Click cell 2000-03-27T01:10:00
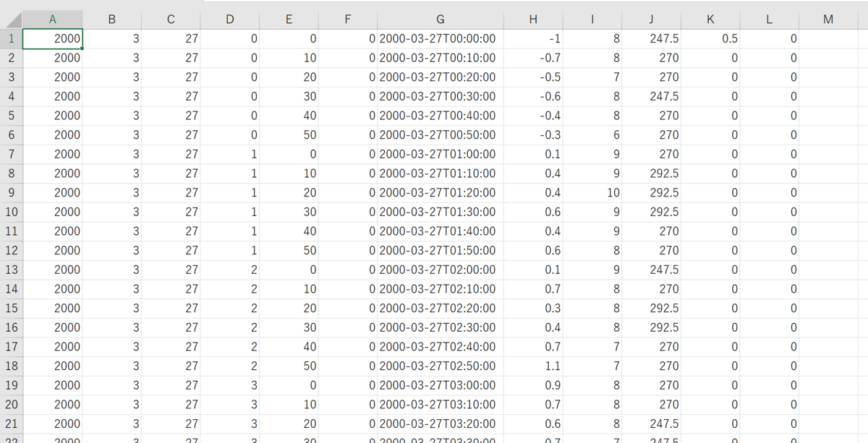The height and width of the screenshot is (443, 868). pos(441,173)
